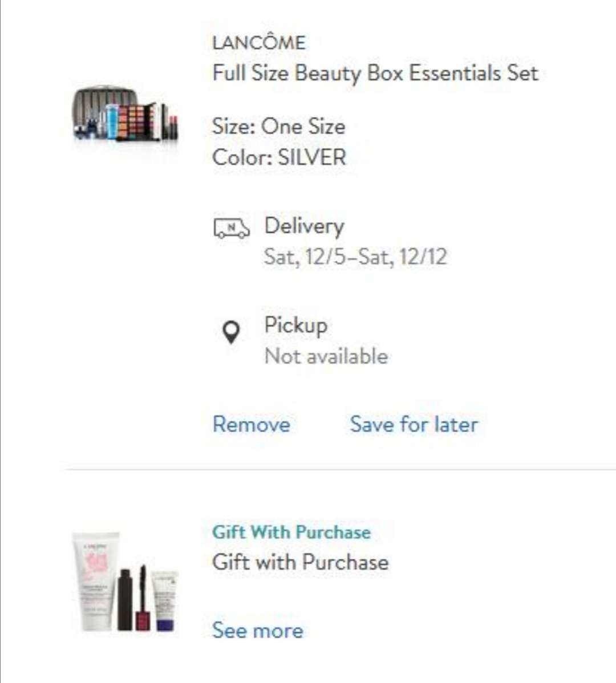Save the Lancôme set for later
The image size is (616, 683).
pos(414,425)
